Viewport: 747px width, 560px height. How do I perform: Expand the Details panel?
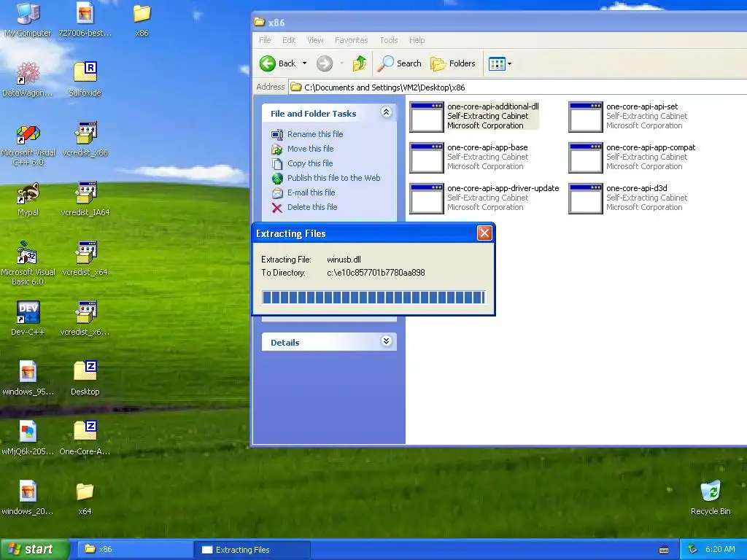click(x=387, y=341)
